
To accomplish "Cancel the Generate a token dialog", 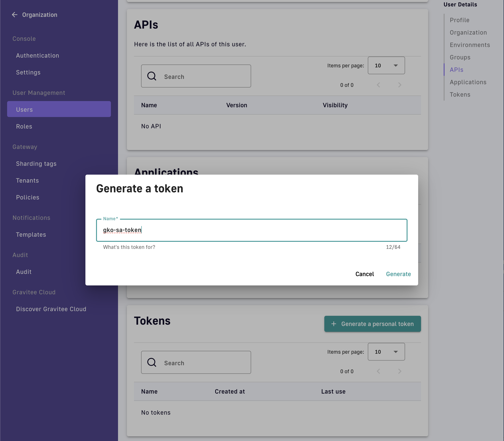I will click(364, 274).
